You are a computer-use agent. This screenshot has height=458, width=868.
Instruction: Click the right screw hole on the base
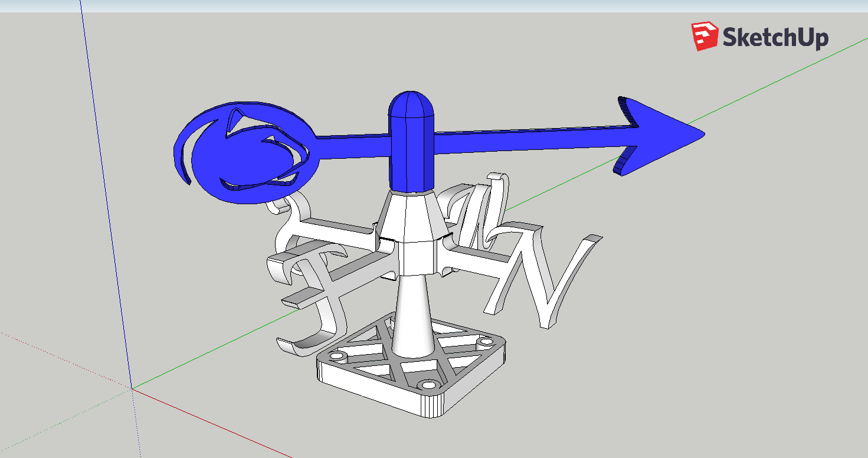point(486,342)
